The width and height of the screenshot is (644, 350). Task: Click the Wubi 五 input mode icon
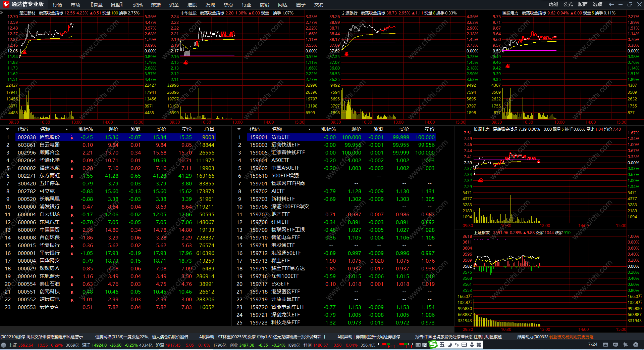442,345
